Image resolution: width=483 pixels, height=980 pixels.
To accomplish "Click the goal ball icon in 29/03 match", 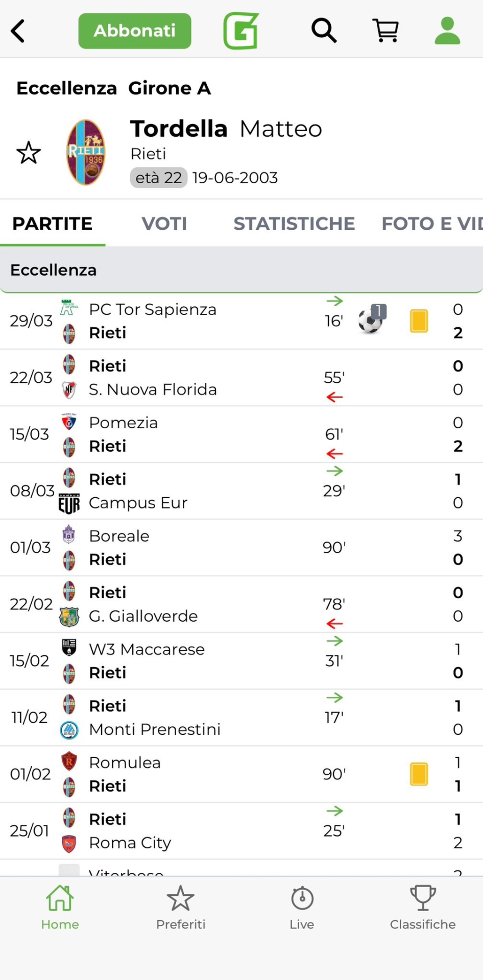I will pos(371,320).
